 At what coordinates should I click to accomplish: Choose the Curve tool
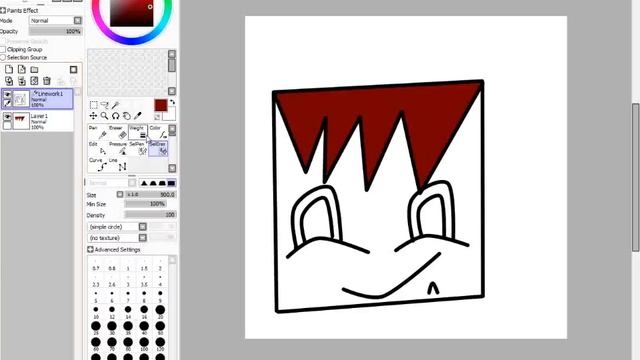tap(98, 165)
